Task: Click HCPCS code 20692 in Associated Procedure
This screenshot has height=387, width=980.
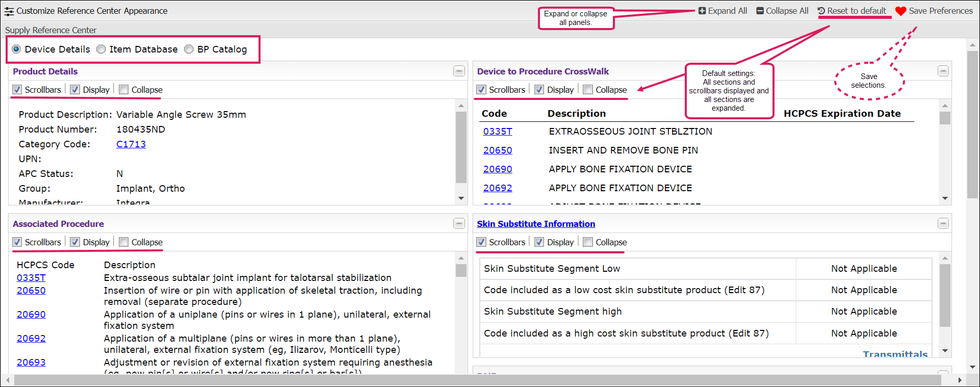Action: tap(31, 339)
